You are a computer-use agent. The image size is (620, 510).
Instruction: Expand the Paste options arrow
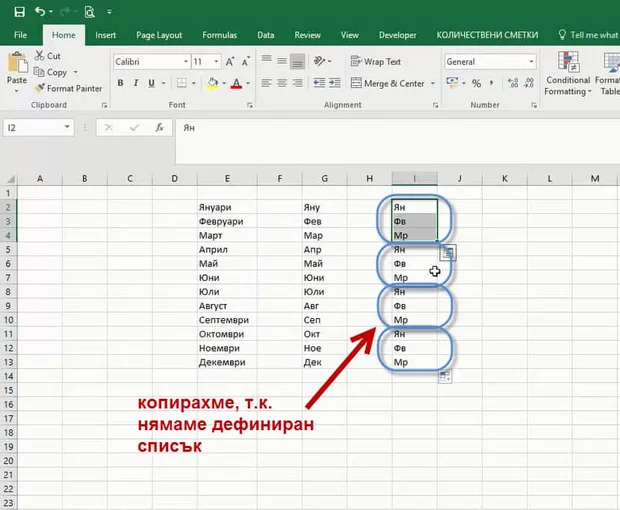pyautogui.click(x=17, y=91)
